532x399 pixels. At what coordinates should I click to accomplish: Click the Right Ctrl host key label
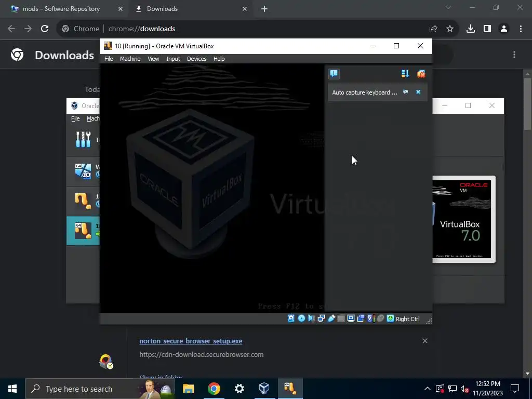(407, 319)
